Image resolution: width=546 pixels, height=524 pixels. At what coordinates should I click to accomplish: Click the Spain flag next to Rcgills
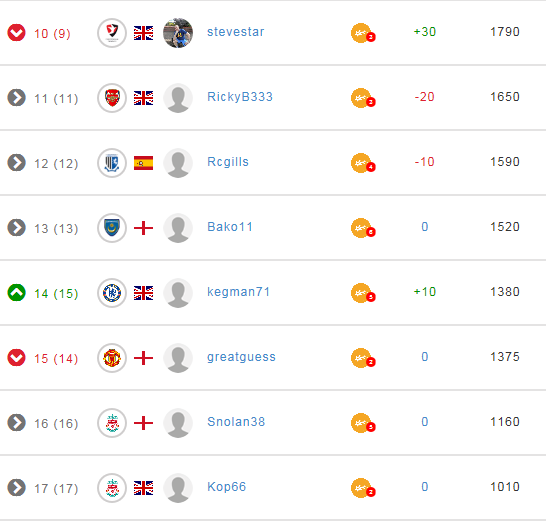point(143,163)
